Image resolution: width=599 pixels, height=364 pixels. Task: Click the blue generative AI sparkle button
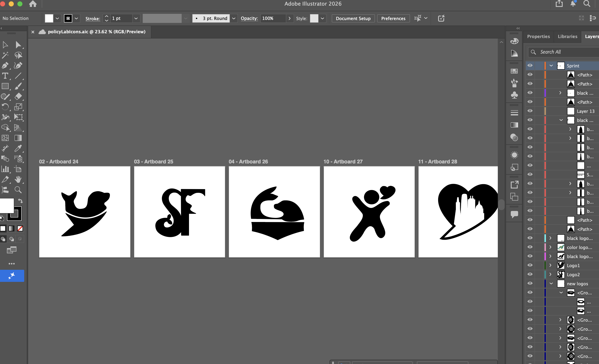[12, 276]
